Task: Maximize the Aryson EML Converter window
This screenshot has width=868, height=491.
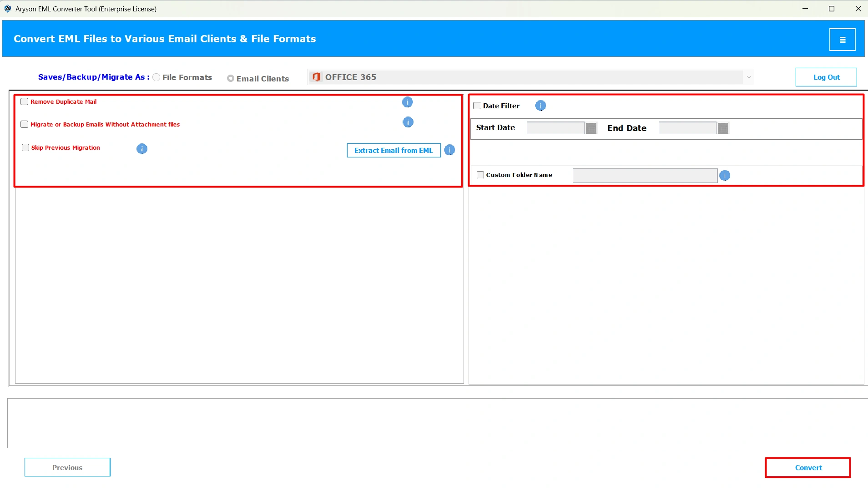Action: 832,9
